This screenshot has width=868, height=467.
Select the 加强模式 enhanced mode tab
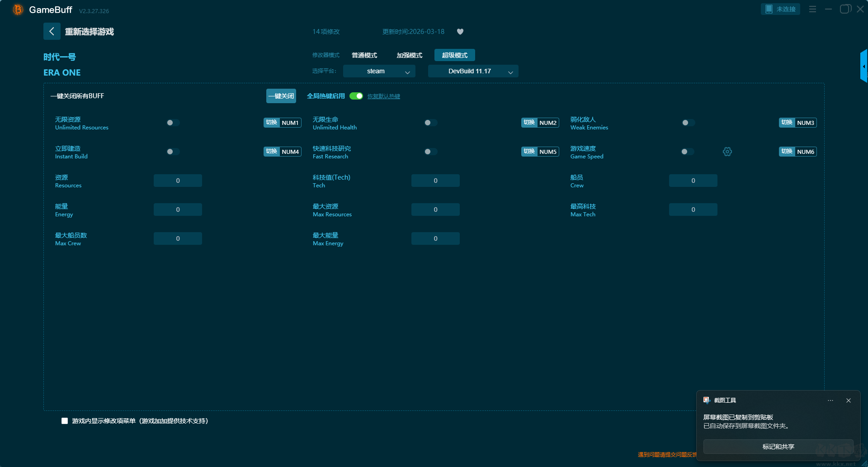(x=409, y=55)
